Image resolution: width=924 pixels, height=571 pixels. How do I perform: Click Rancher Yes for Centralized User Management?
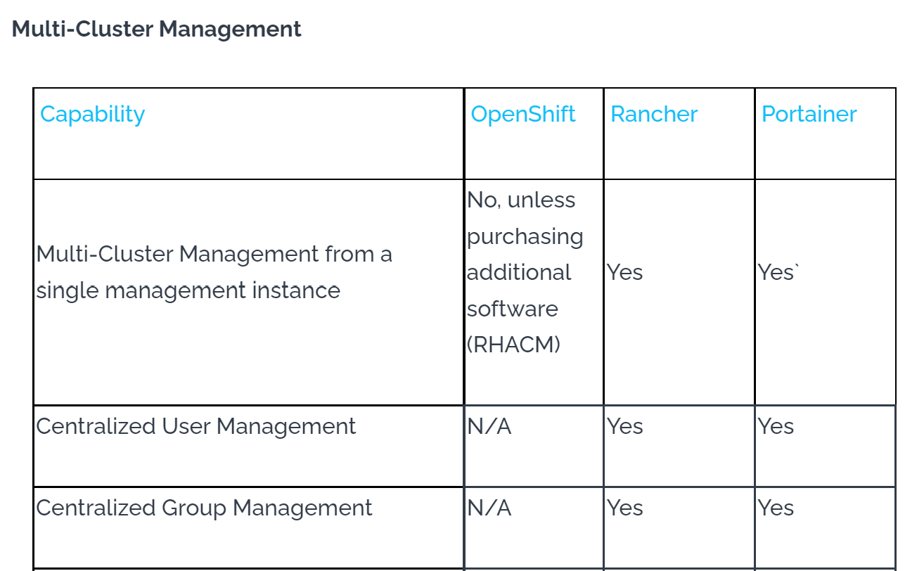point(625,427)
